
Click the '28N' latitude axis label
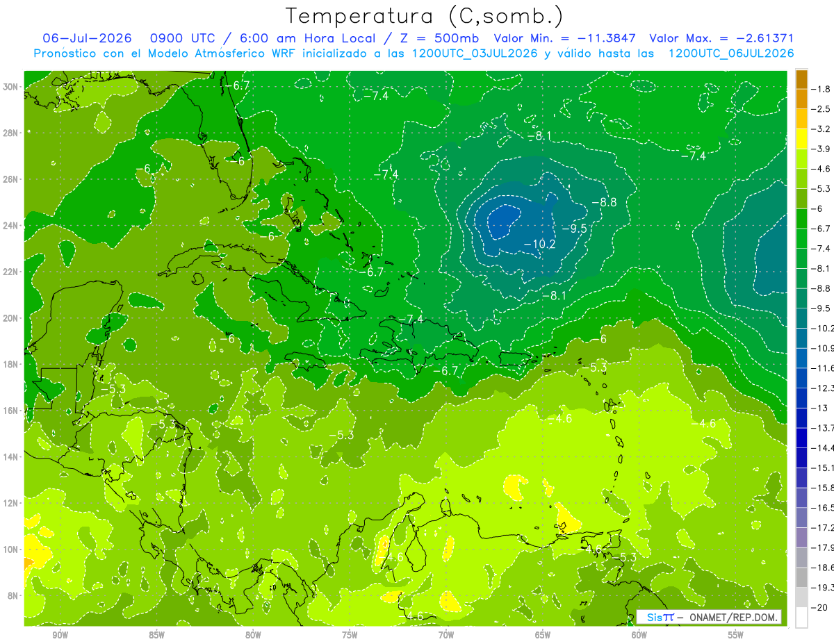click(12, 133)
